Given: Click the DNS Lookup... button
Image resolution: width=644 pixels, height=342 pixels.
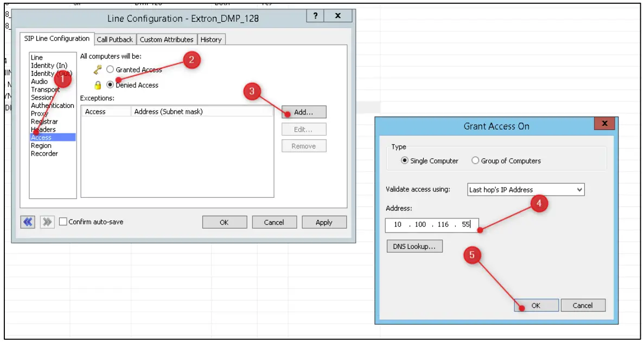Looking at the screenshot, I should [415, 247].
